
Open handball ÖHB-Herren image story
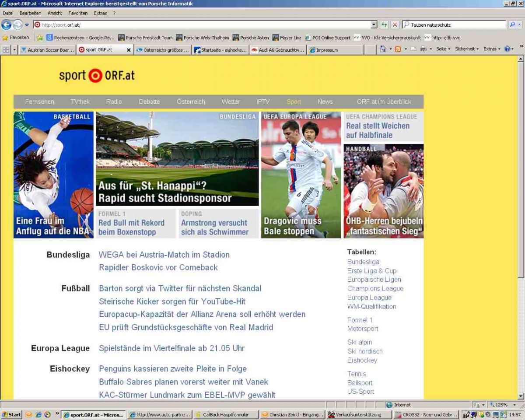[383, 191]
